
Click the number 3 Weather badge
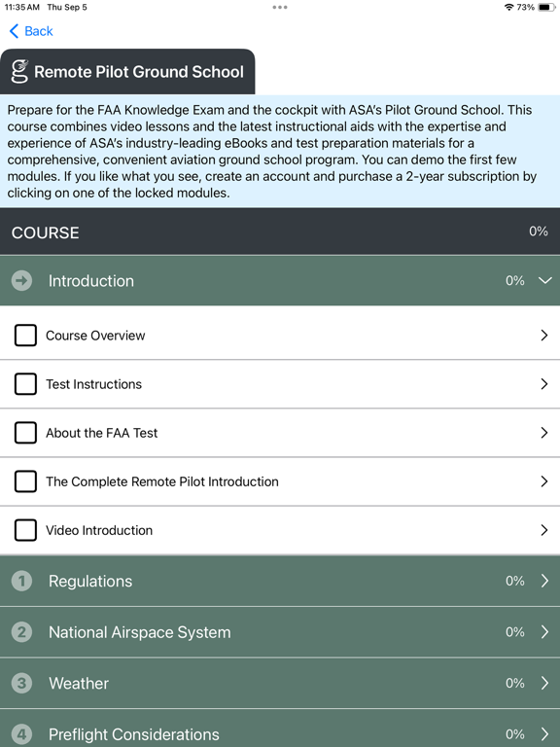22,683
